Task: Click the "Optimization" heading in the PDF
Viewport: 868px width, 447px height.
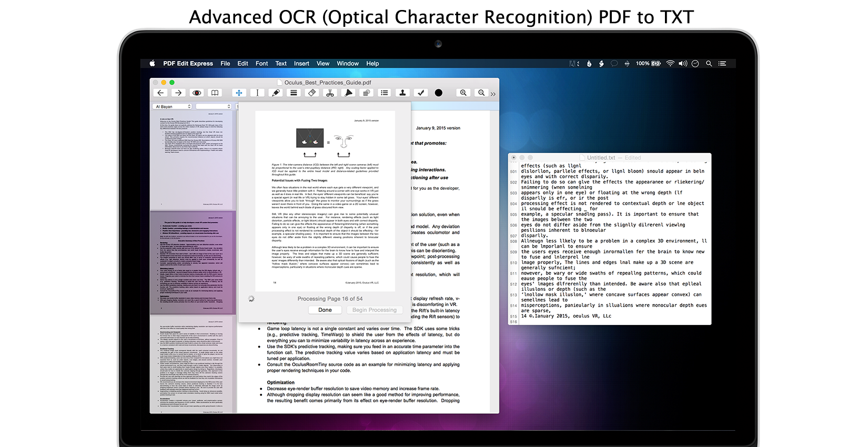Action: pyautogui.click(x=280, y=383)
